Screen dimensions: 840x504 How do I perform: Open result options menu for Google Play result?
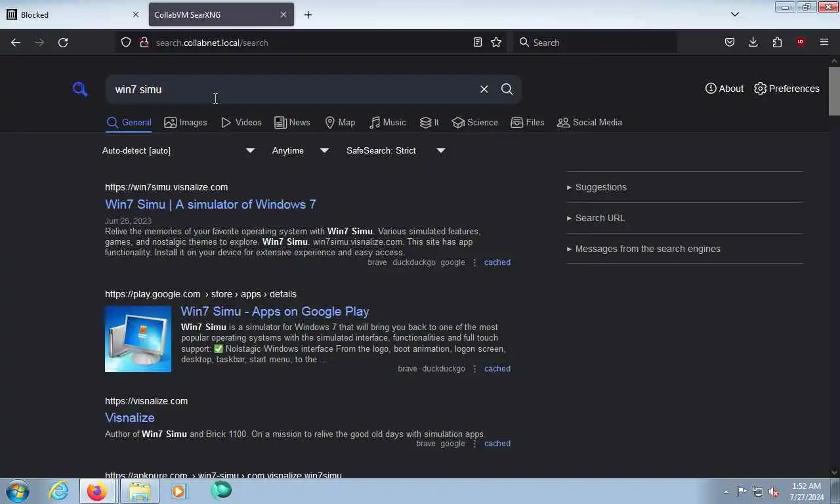pos(474,369)
